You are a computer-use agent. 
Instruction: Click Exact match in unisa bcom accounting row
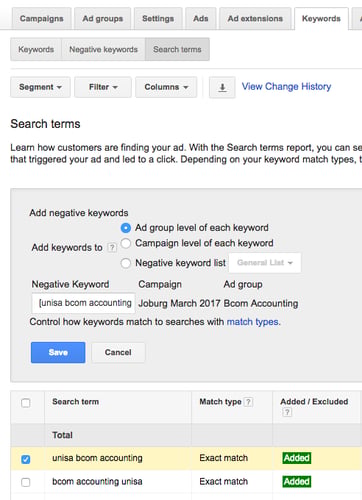(x=224, y=458)
